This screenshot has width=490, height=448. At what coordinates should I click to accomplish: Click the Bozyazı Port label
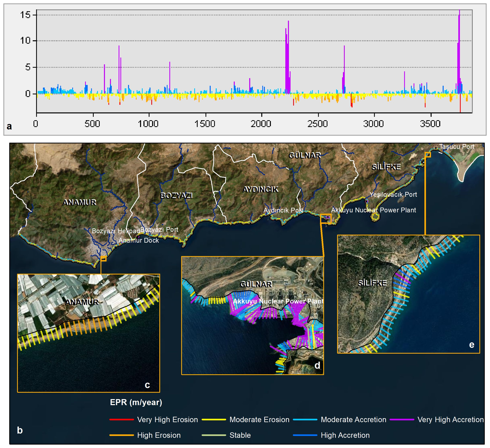(x=159, y=230)
